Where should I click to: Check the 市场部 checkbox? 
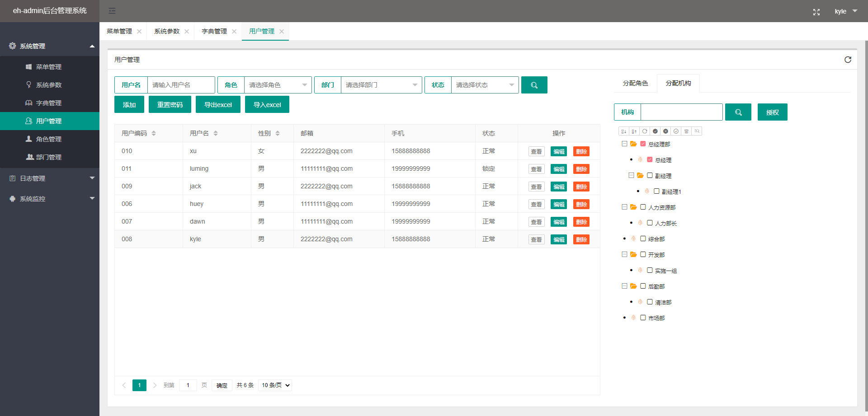pyautogui.click(x=643, y=318)
